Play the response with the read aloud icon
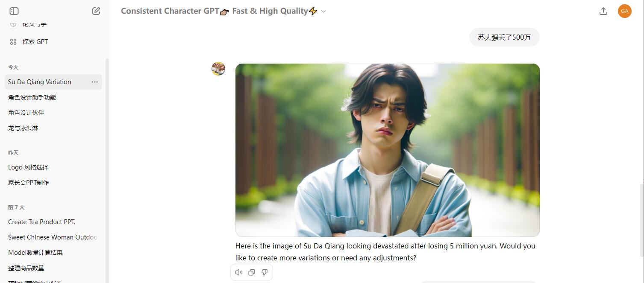 tap(239, 272)
